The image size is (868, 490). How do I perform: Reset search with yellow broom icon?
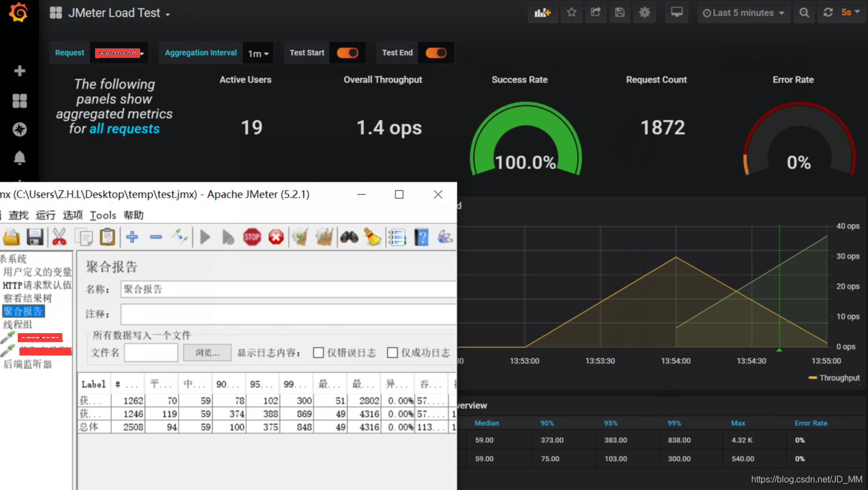coord(373,237)
